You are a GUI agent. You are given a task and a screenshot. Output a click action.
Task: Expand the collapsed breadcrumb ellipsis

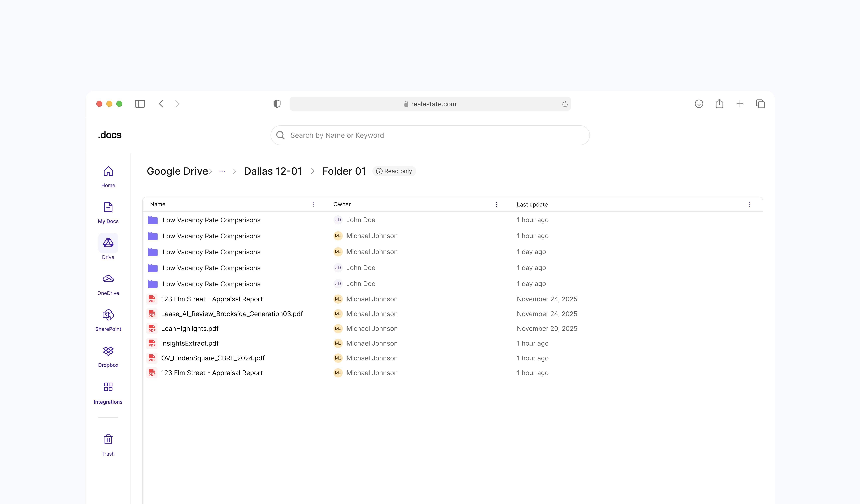click(222, 171)
